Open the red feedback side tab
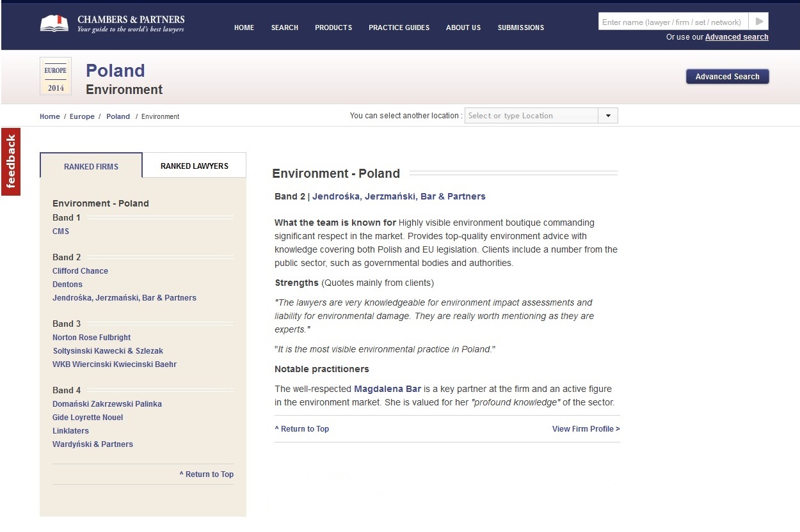This screenshot has width=800, height=532. click(x=11, y=162)
